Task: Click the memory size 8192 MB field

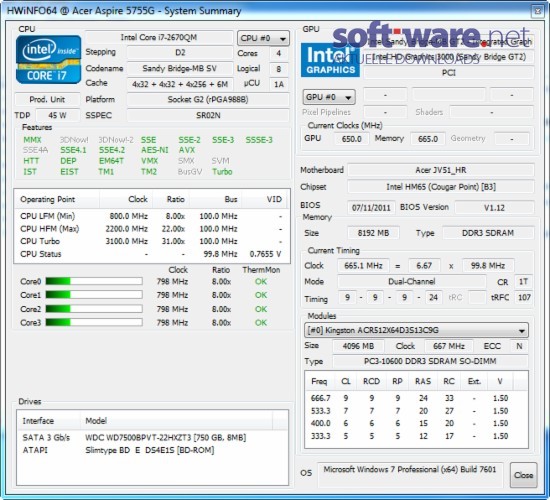Action: click(373, 233)
